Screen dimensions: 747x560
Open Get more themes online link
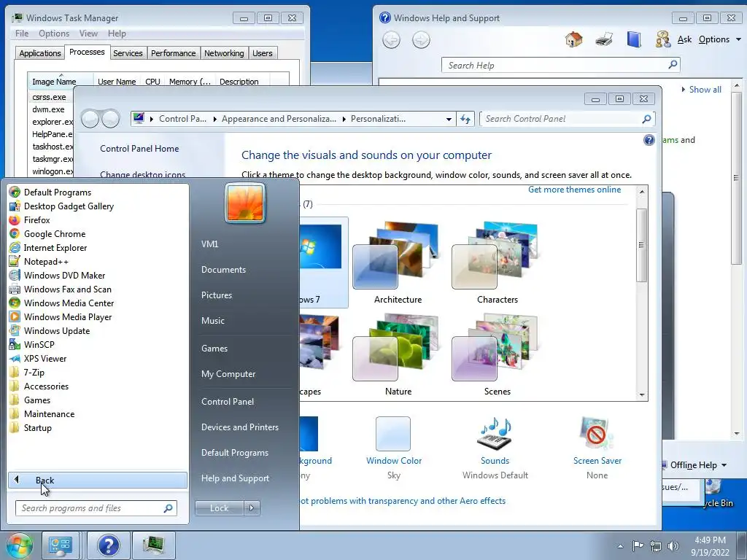click(575, 190)
